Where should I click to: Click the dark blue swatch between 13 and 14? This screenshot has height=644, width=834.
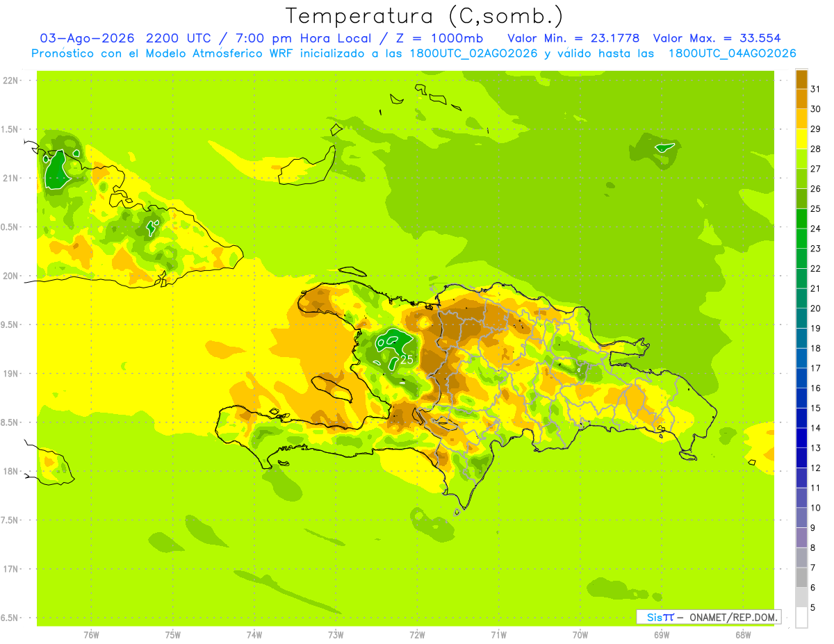pyautogui.click(x=801, y=438)
